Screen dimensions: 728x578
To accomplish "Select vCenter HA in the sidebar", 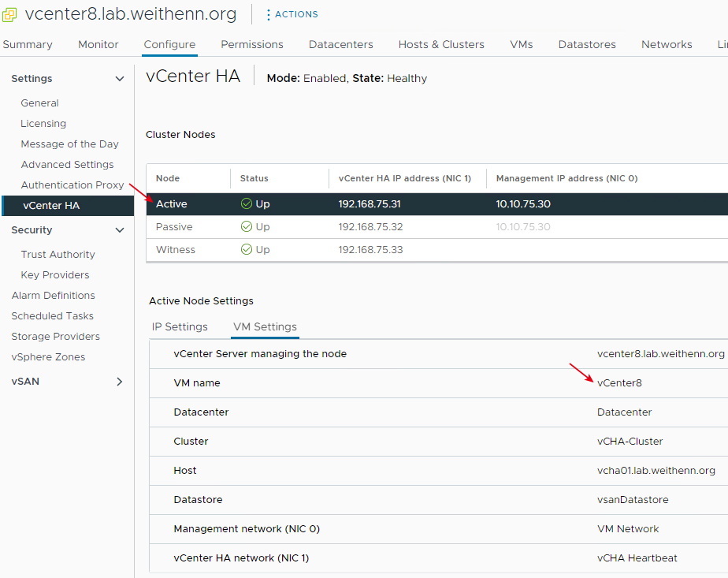I will (x=68, y=205).
